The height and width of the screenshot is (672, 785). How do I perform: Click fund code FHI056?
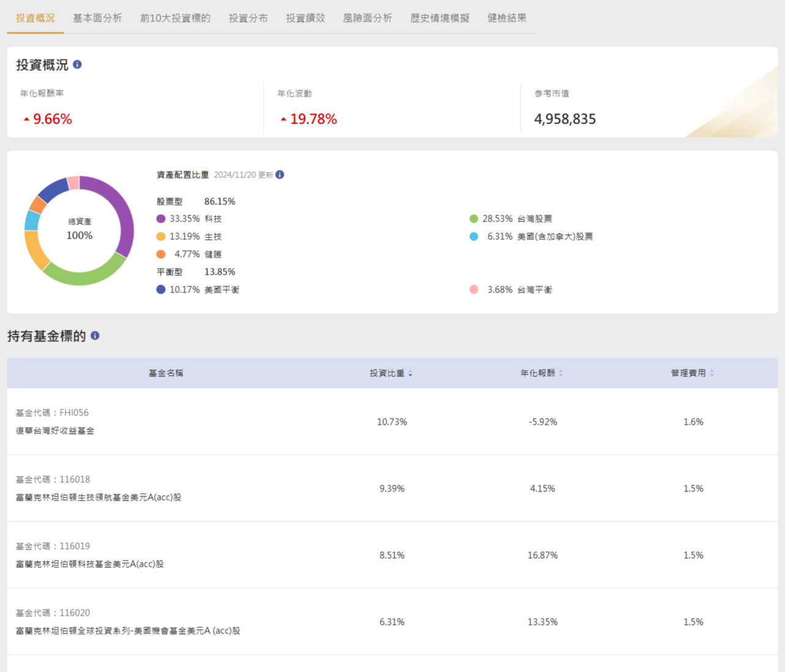click(x=74, y=413)
